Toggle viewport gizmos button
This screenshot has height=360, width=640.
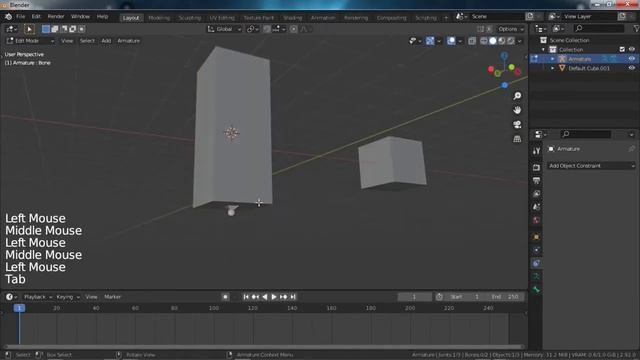[x=430, y=41]
